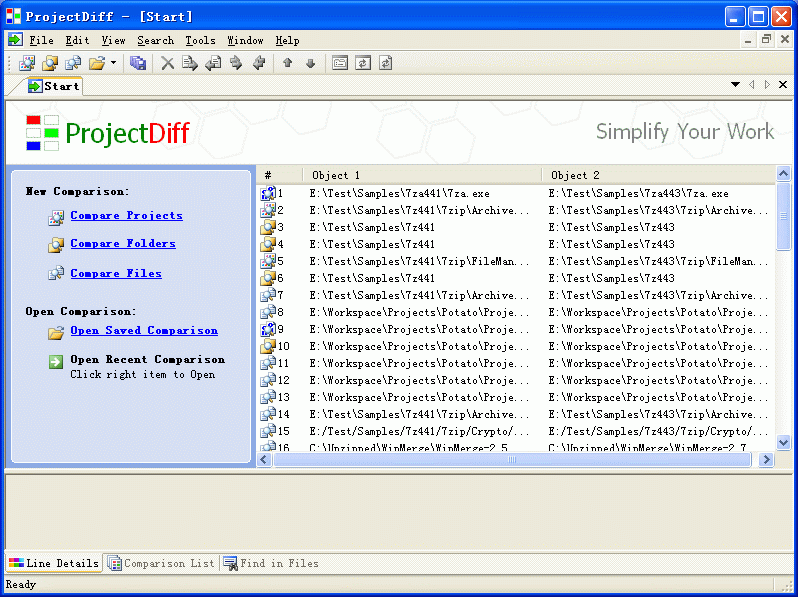The width and height of the screenshot is (798, 597).
Task: Select recent comparison row 2
Action: (517, 210)
